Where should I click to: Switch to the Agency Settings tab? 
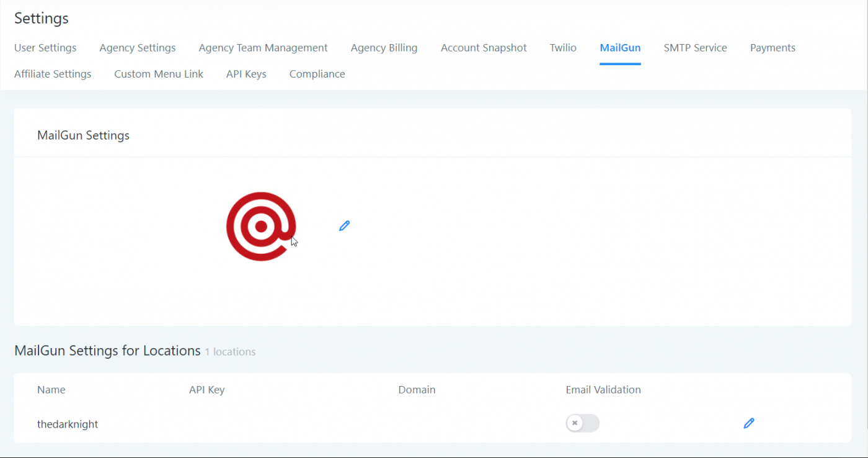(x=138, y=48)
